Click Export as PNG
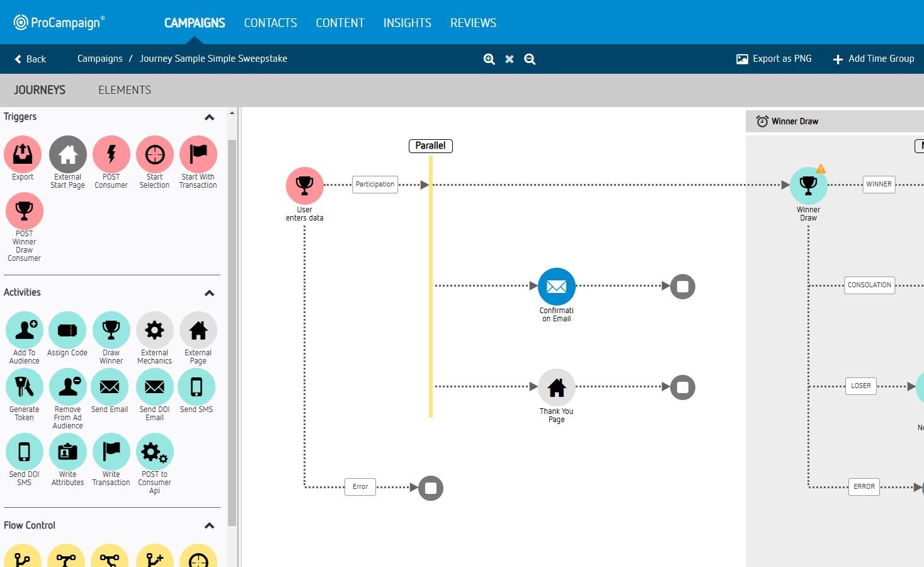 pos(774,59)
